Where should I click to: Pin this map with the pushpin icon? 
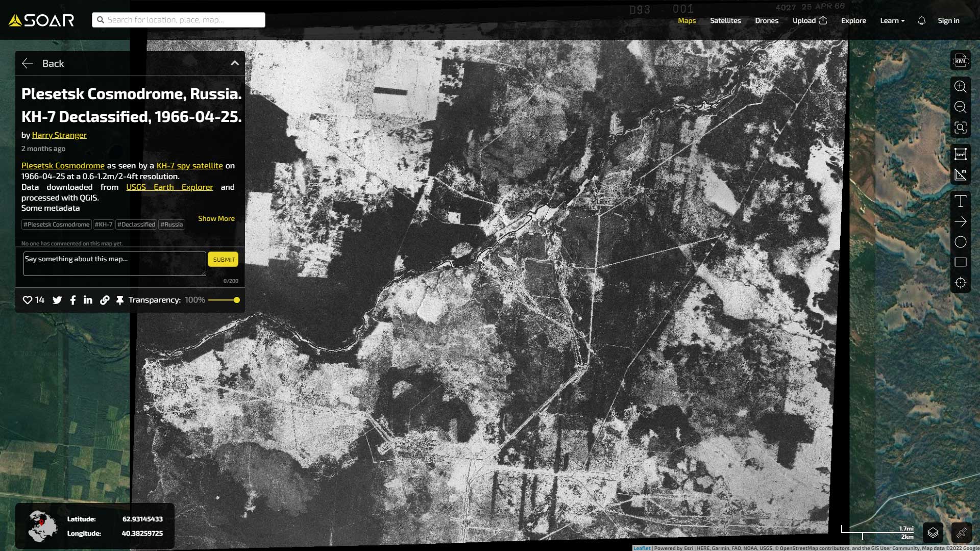click(120, 300)
